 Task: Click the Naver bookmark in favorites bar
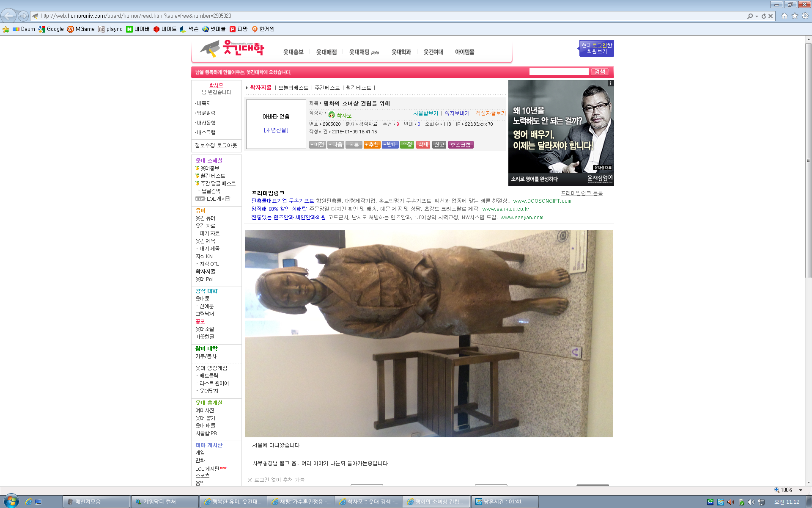pyautogui.click(x=138, y=29)
